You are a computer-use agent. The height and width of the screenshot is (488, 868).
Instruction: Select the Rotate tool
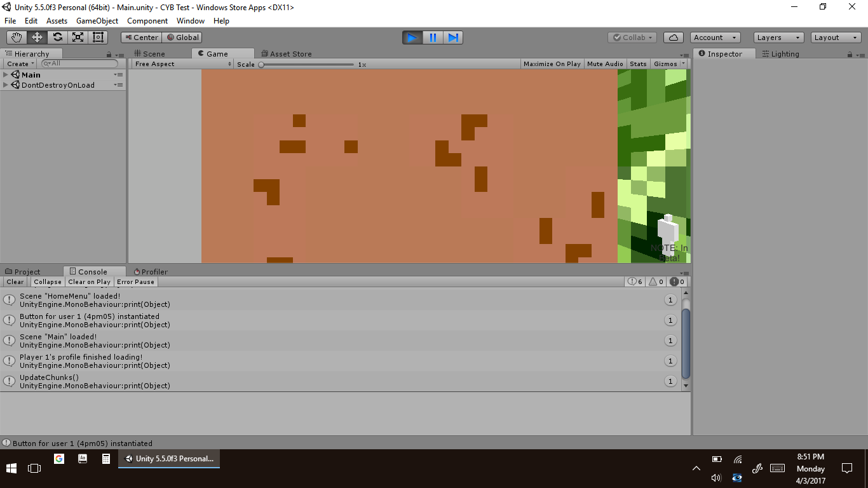(57, 37)
